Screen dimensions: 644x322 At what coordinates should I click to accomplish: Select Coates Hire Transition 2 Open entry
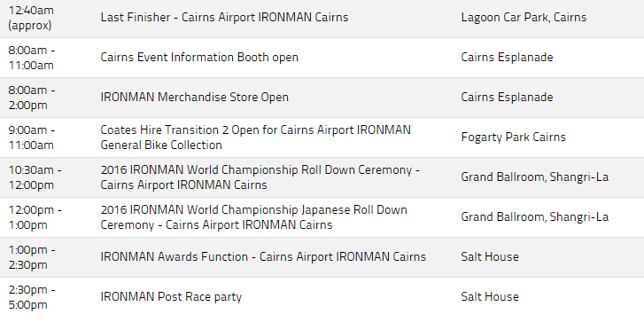click(255, 137)
